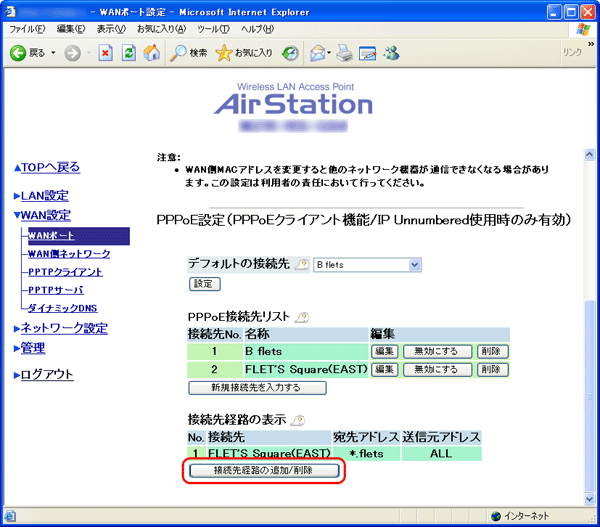Click the Forward arrow icon
Image resolution: width=600 pixels, height=527 pixels.
(72, 53)
